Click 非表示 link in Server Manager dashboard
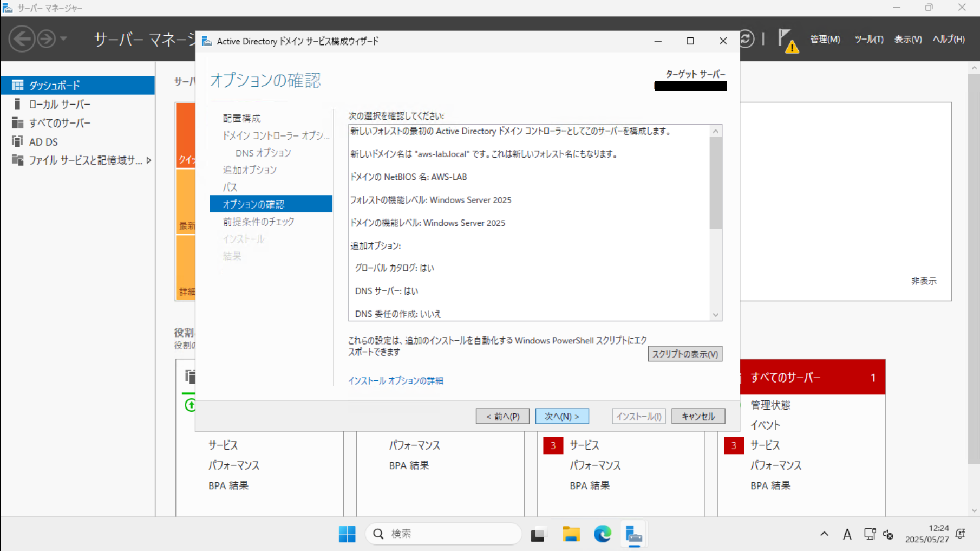This screenshot has width=980, height=551. (x=924, y=281)
